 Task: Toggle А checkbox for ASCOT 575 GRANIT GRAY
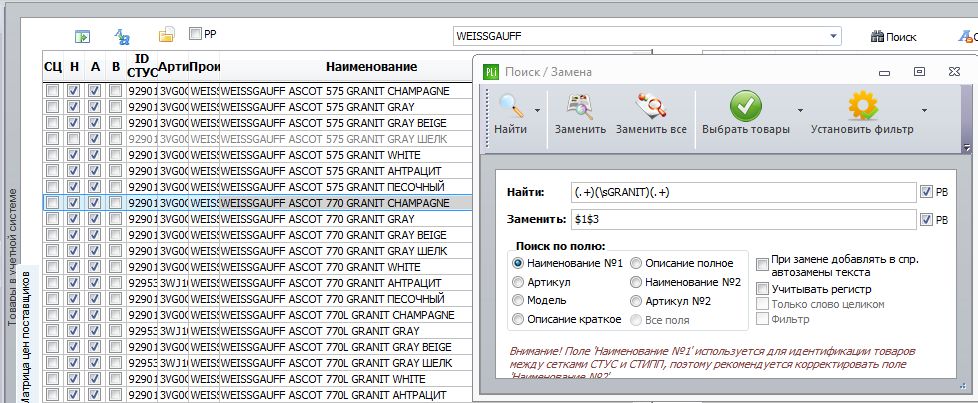95,107
